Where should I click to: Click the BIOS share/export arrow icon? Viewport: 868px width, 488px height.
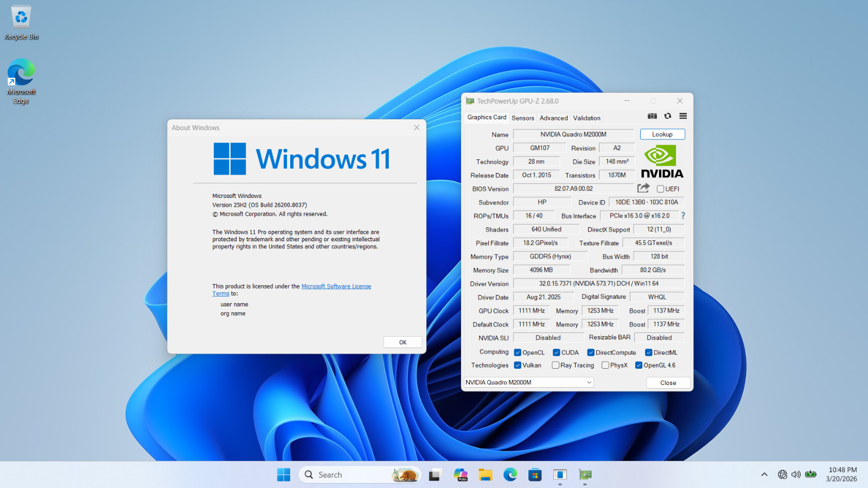[643, 188]
